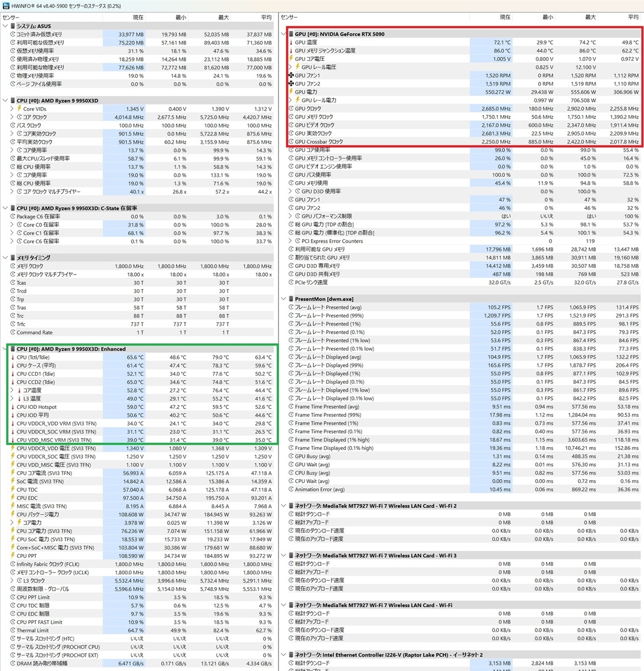
Task: Expand the GPU パフォーマンス制限 row
Action: (x=291, y=216)
